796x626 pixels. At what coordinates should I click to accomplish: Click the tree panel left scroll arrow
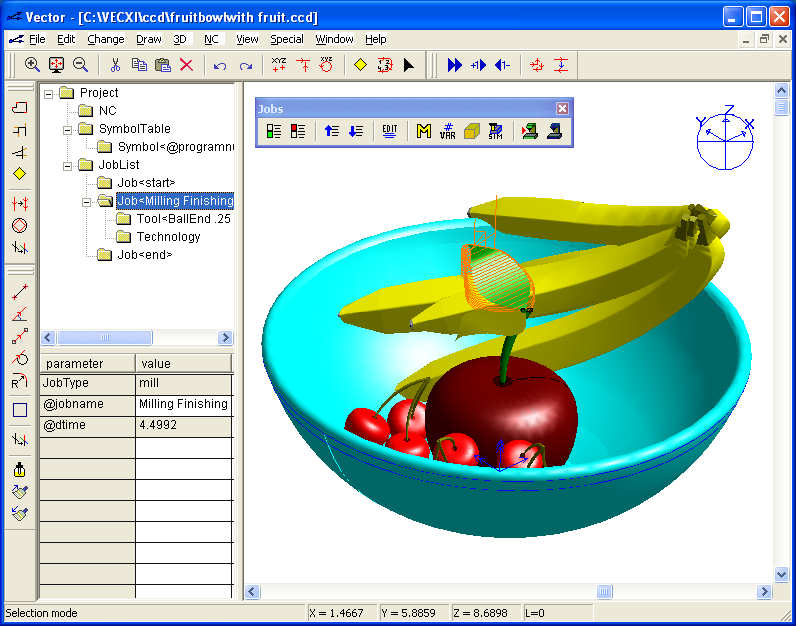click(48, 338)
